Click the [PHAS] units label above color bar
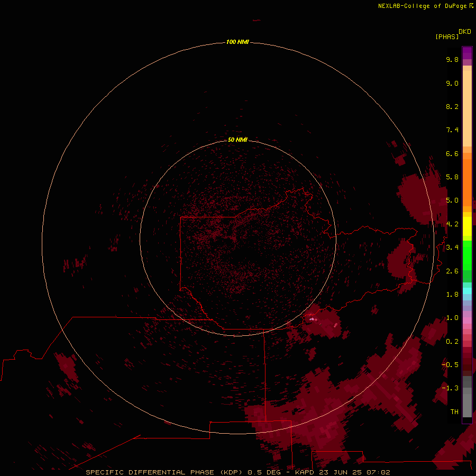The image size is (476, 476). (447, 36)
